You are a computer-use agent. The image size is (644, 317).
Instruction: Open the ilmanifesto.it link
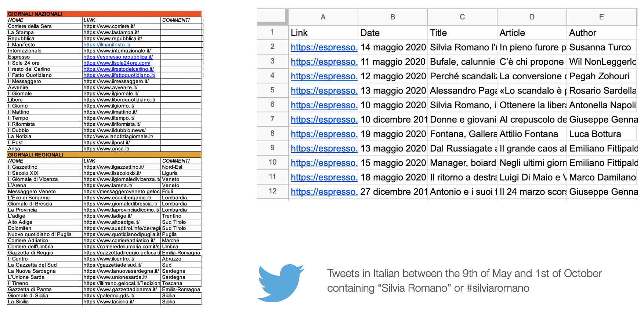coord(107,45)
